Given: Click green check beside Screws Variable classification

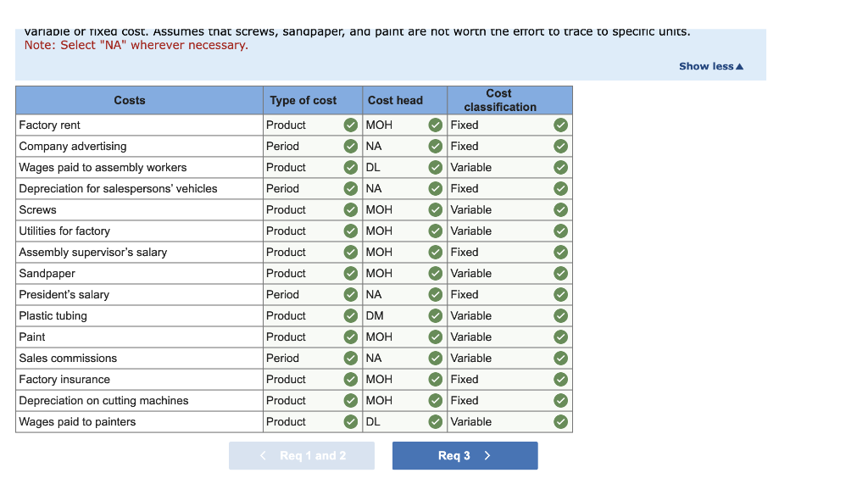Looking at the screenshot, I should click(561, 210).
